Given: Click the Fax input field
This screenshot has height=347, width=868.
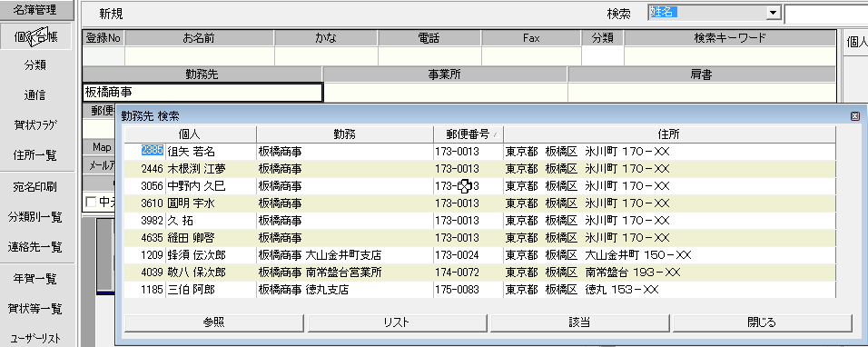Looking at the screenshot, I should [x=531, y=56].
